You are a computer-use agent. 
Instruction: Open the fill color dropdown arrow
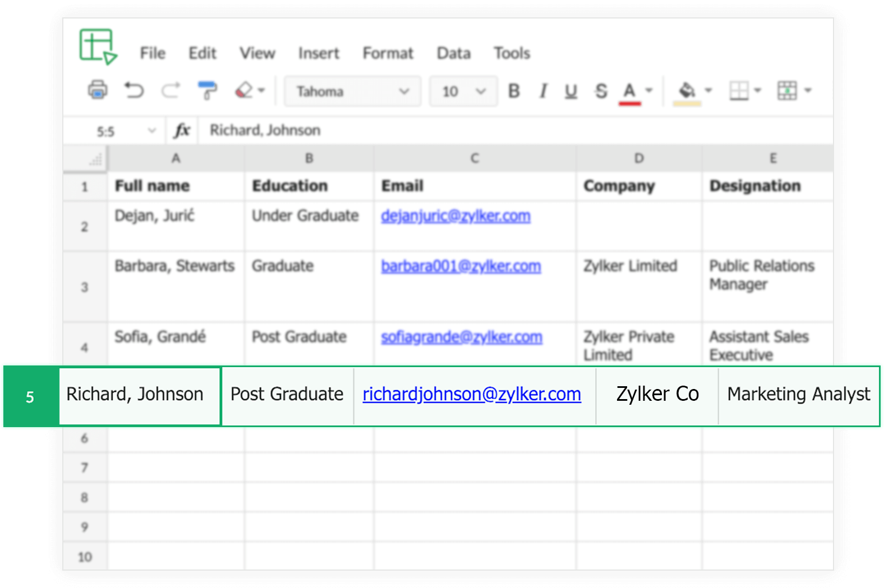pyautogui.click(x=708, y=90)
